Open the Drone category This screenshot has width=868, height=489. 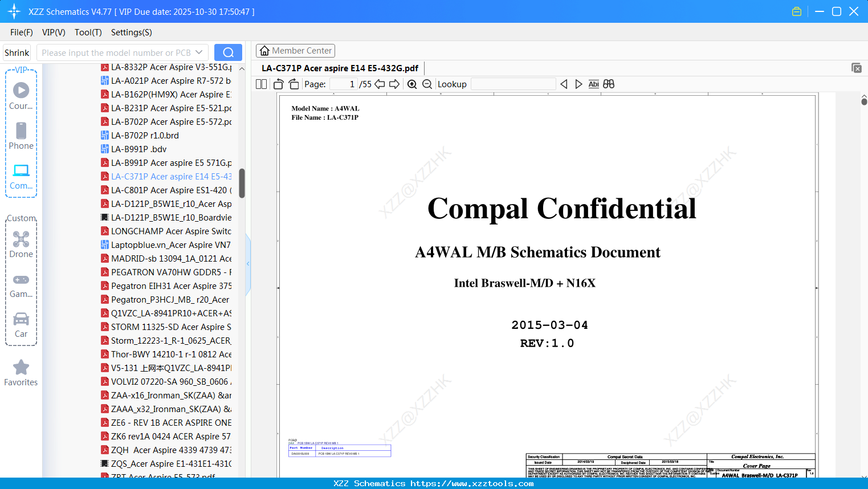click(x=21, y=244)
